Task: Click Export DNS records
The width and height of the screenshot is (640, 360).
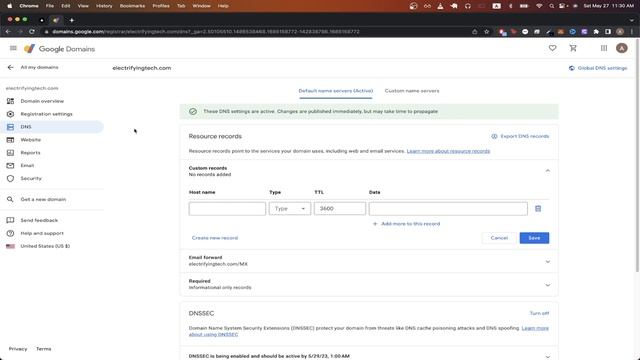Action: (520, 136)
